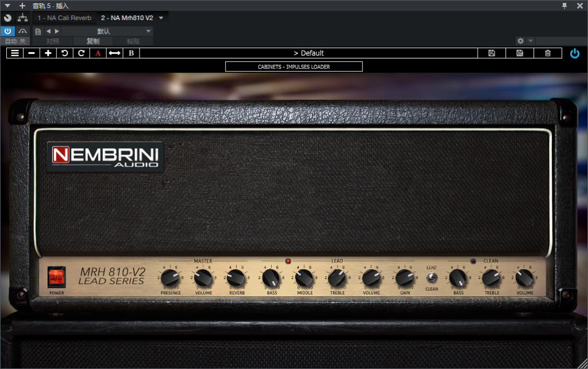Select the B comparison state
Viewport: 588px width, 369px height.
point(131,53)
